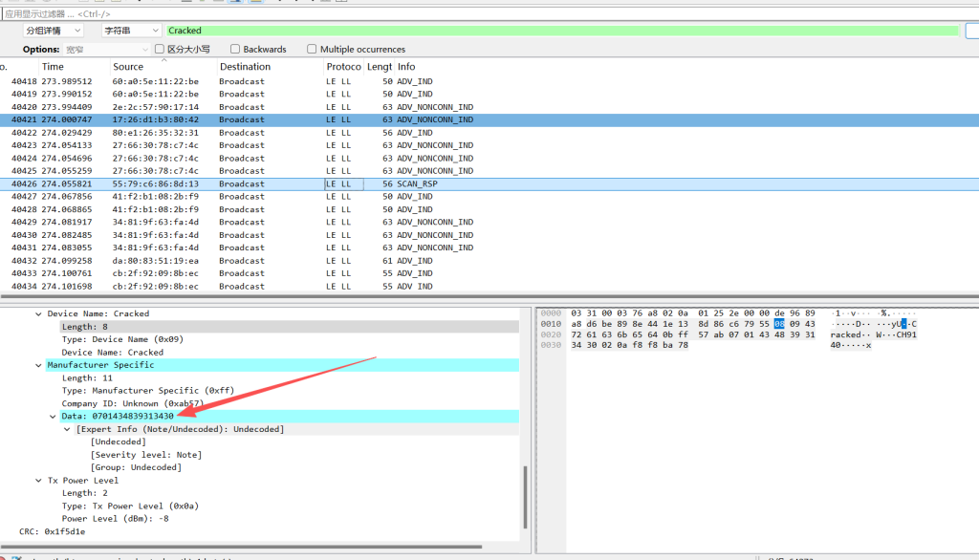This screenshot has height=560, width=979.
Task: Collapse the Device Name: Cracked tree node
Action: (39, 313)
